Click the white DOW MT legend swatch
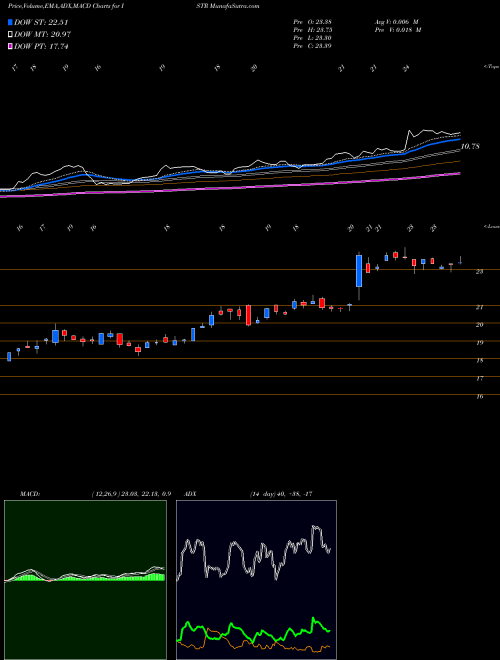 coord(10,35)
